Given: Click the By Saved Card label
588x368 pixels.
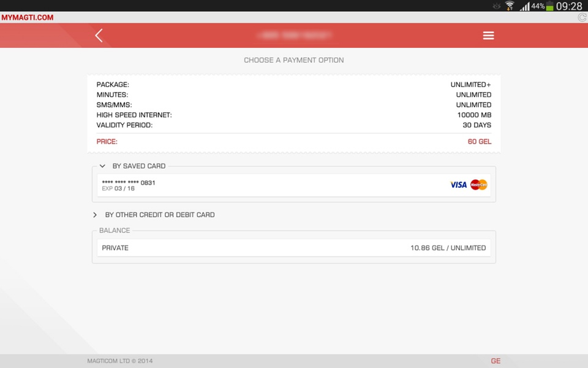Looking at the screenshot, I should [139, 166].
